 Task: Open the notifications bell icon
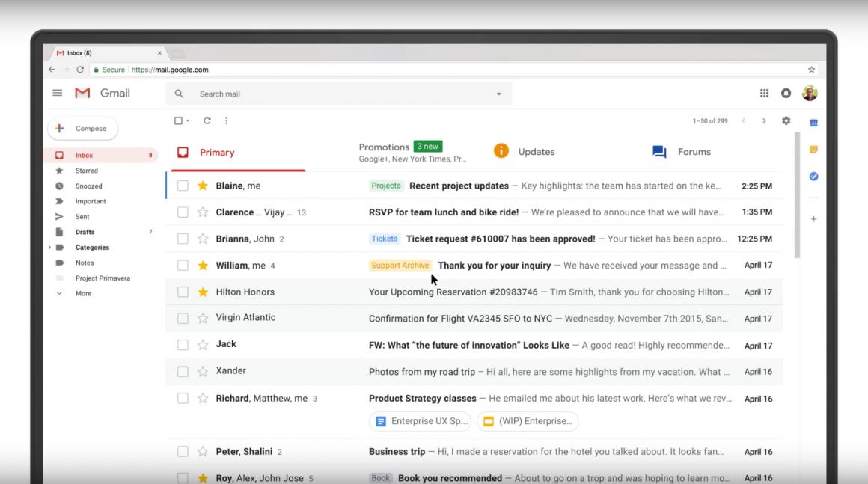tap(786, 94)
